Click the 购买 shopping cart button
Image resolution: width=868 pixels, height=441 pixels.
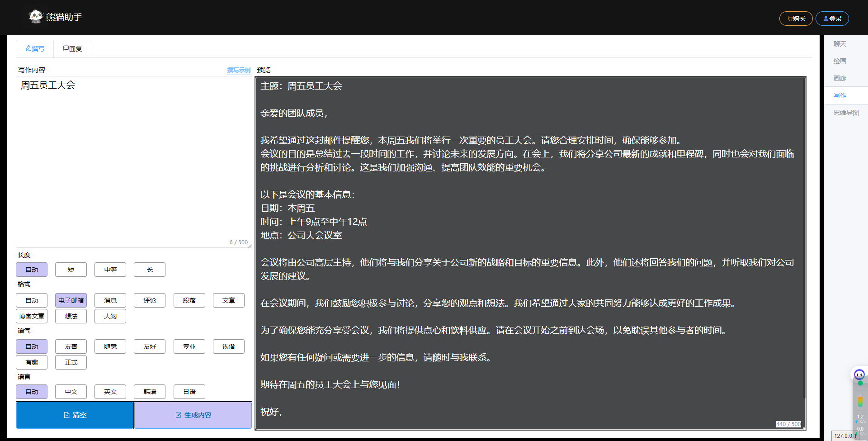796,19
